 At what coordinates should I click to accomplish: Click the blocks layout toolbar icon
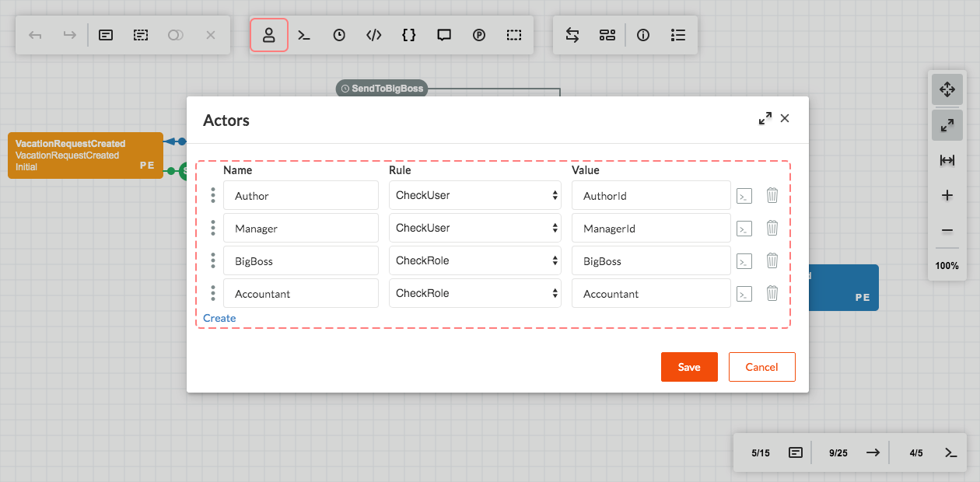pyautogui.click(x=607, y=35)
